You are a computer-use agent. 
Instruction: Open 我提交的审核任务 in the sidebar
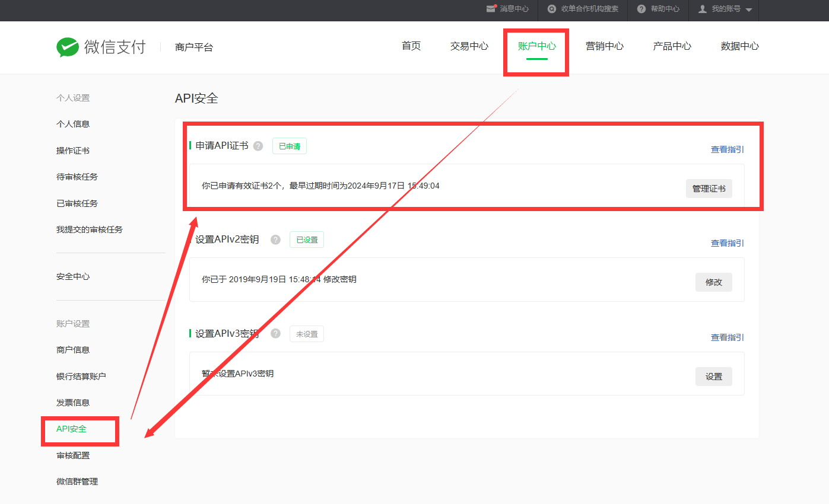click(x=90, y=229)
